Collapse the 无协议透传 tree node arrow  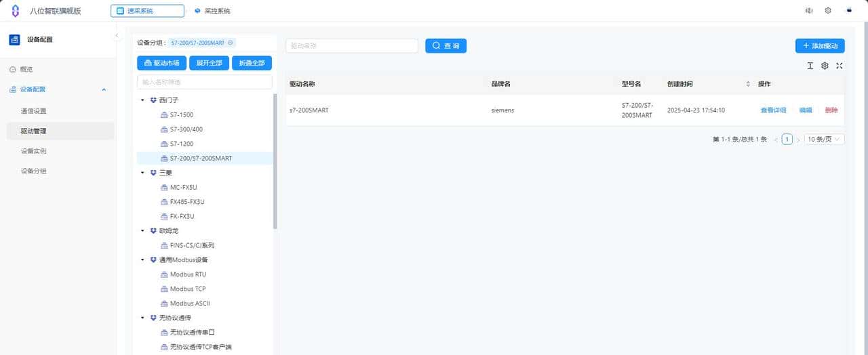point(142,318)
